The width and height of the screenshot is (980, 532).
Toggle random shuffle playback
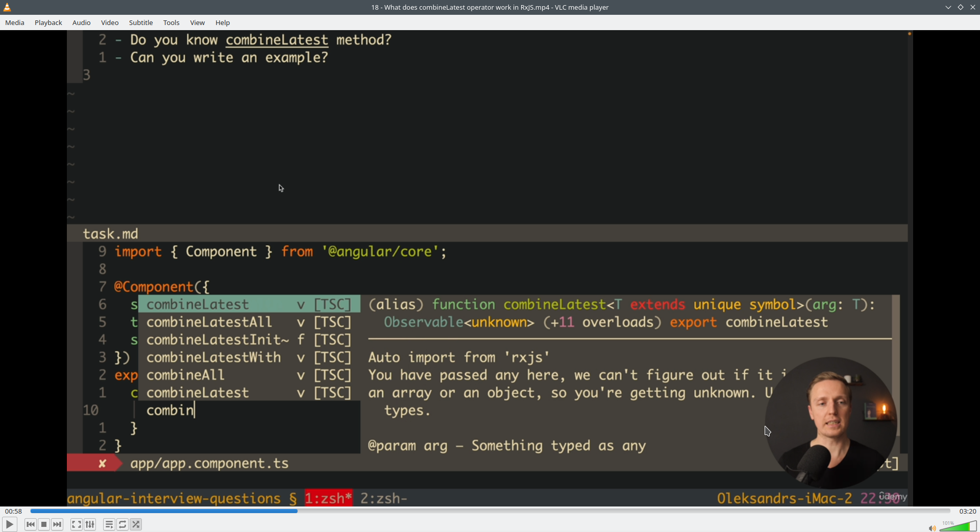coord(136,524)
